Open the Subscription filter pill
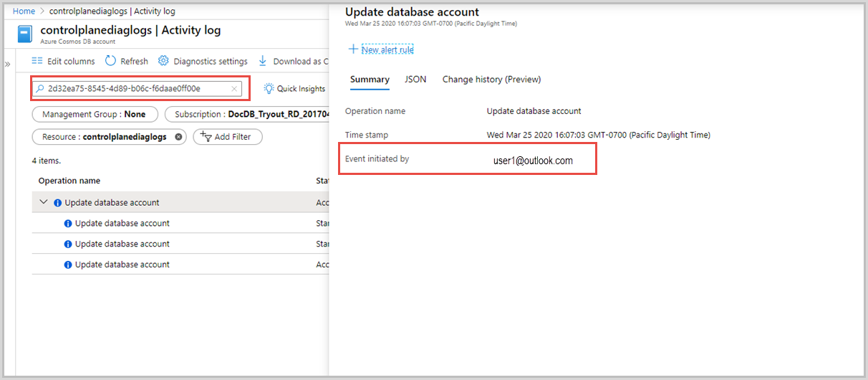 click(x=247, y=114)
